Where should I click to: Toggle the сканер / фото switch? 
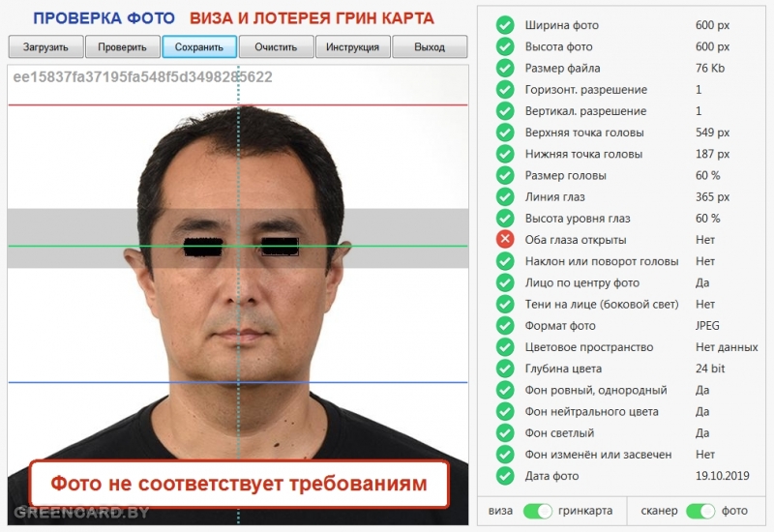coord(700,511)
